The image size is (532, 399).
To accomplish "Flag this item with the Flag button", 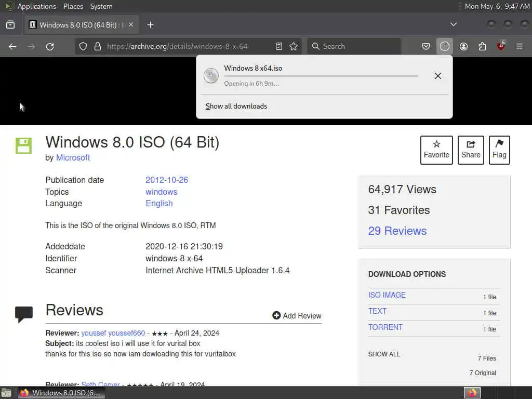I will click(x=499, y=150).
